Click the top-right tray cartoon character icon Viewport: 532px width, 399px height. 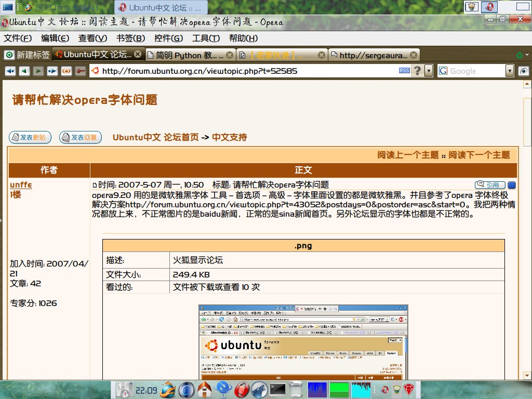(472, 6)
